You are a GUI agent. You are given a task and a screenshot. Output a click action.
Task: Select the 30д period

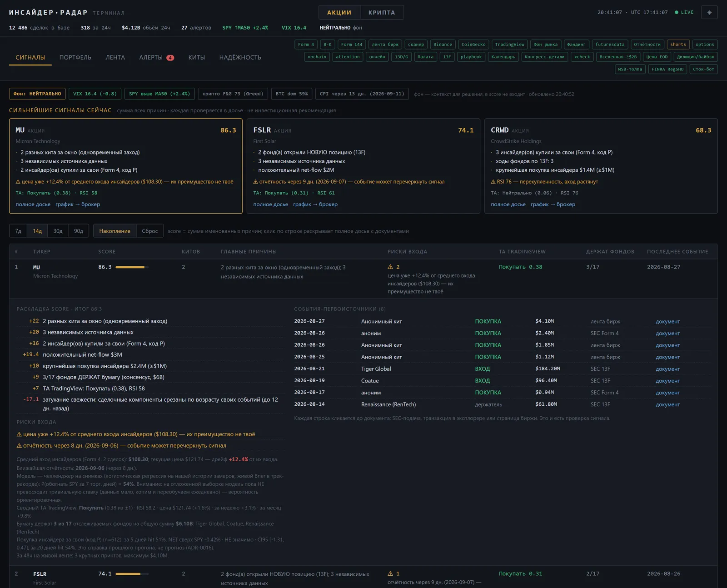pyautogui.click(x=58, y=231)
